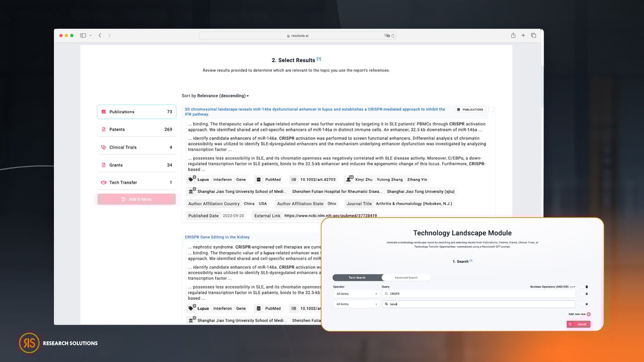Click the Add new row plus icon
Image resolution: width=644 pixels, height=362 pixels.
[589, 314]
